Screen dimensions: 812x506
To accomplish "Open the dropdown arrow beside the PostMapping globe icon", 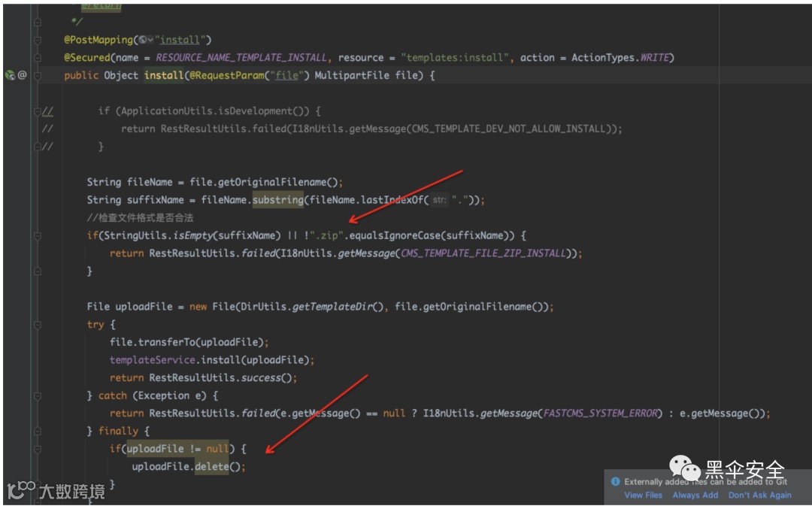I will click(150, 40).
